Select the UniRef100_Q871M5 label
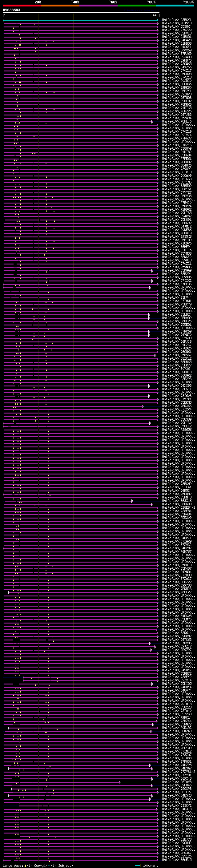Viewport: 197px width, 868px height. coord(177,182)
